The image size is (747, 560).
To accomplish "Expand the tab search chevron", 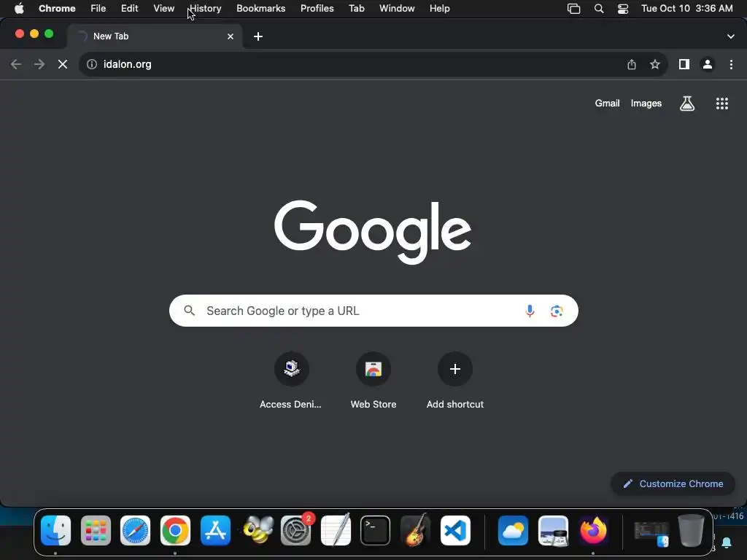I will coord(731,36).
